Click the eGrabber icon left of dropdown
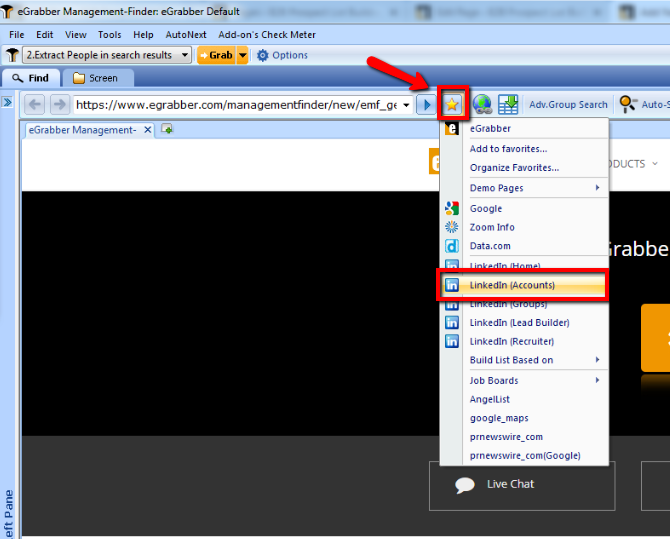The height and width of the screenshot is (539, 670). pos(12,55)
